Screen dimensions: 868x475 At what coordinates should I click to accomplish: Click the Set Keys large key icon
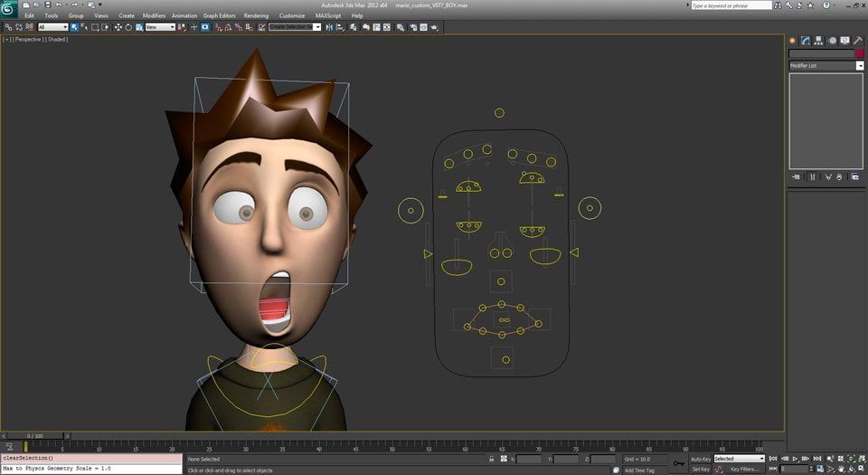(679, 463)
